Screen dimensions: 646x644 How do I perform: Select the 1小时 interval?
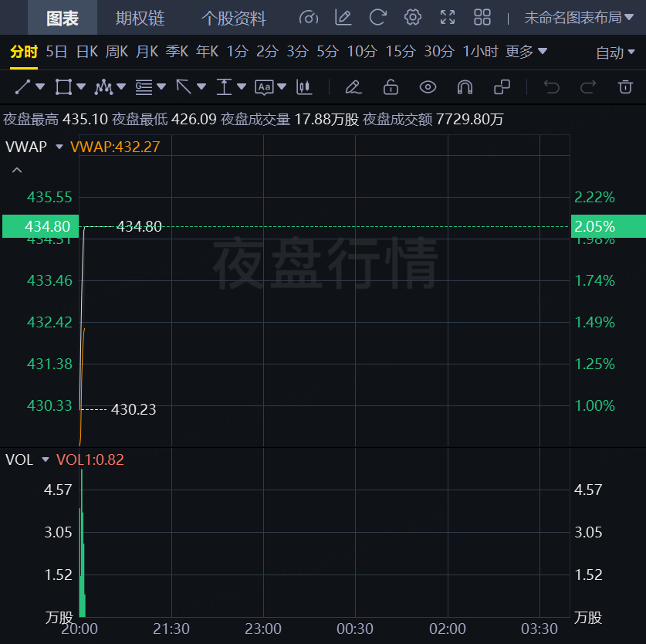click(x=480, y=52)
